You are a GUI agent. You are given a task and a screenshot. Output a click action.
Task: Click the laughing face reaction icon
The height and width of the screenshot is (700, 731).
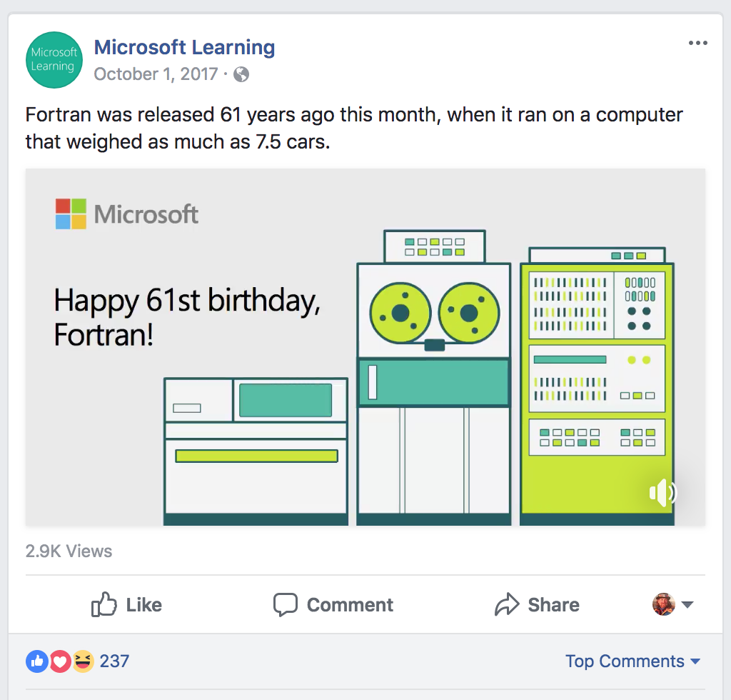point(83,661)
